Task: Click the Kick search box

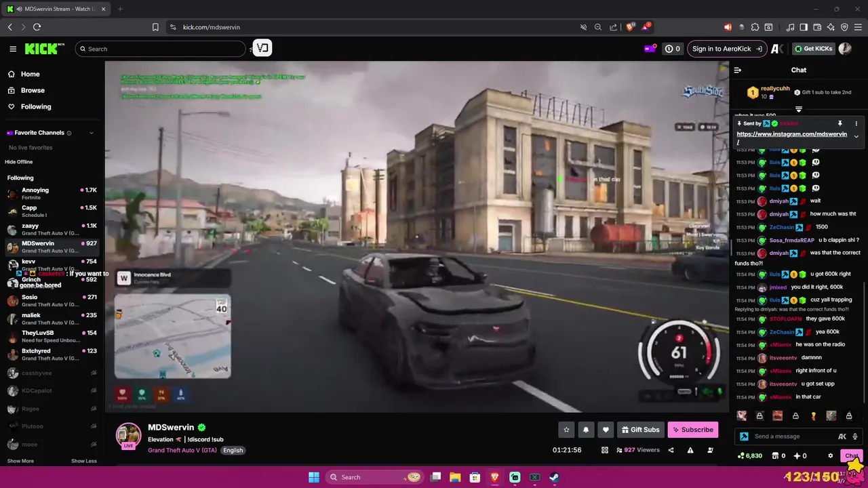Action: (x=160, y=49)
